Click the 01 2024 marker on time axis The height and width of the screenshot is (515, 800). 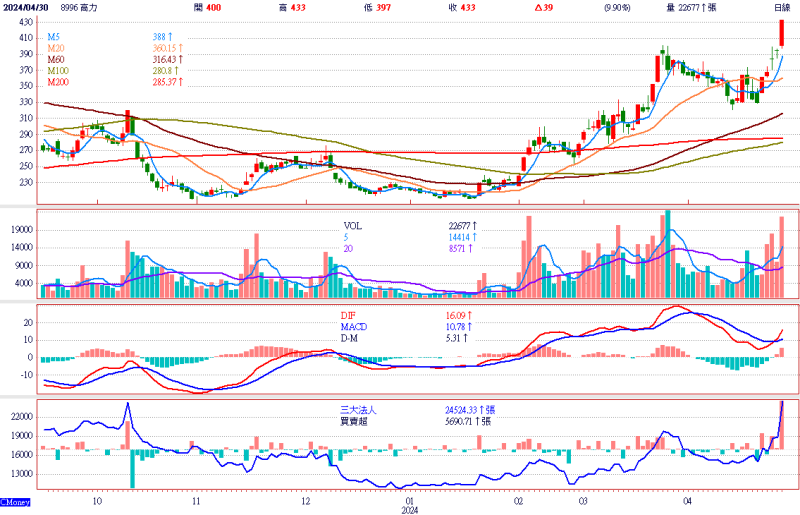coord(410,500)
